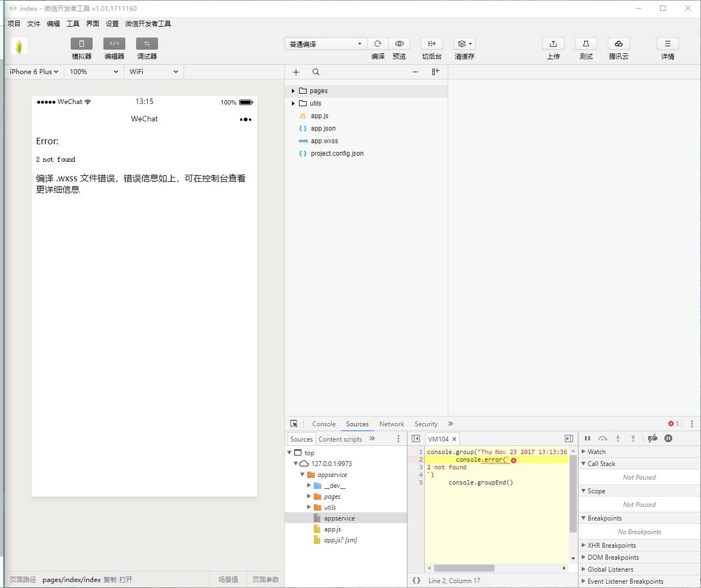The width and height of the screenshot is (701, 588).
Task: Click the 复制 link for page path
Action: pyautogui.click(x=109, y=580)
